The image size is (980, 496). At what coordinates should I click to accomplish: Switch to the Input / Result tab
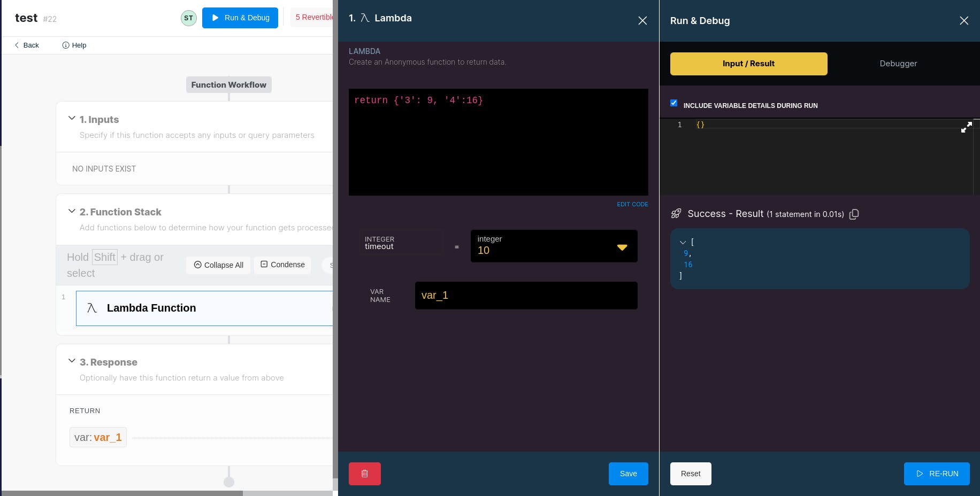click(x=749, y=64)
